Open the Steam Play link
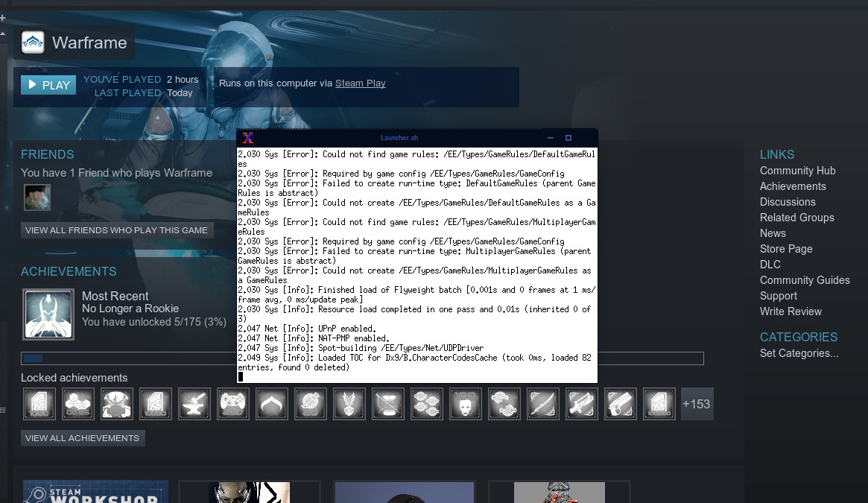The width and height of the screenshot is (868, 503). click(x=361, y=83)
